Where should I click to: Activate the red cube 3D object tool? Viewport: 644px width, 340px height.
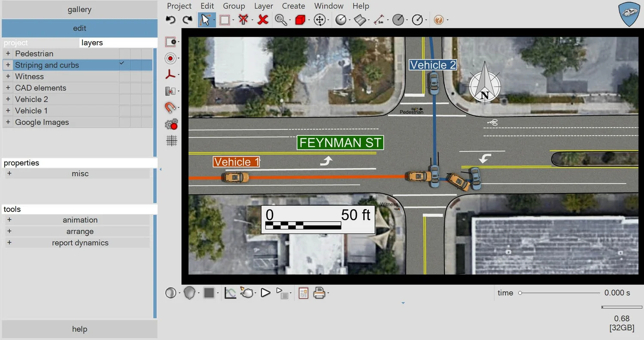click(301, 19)
